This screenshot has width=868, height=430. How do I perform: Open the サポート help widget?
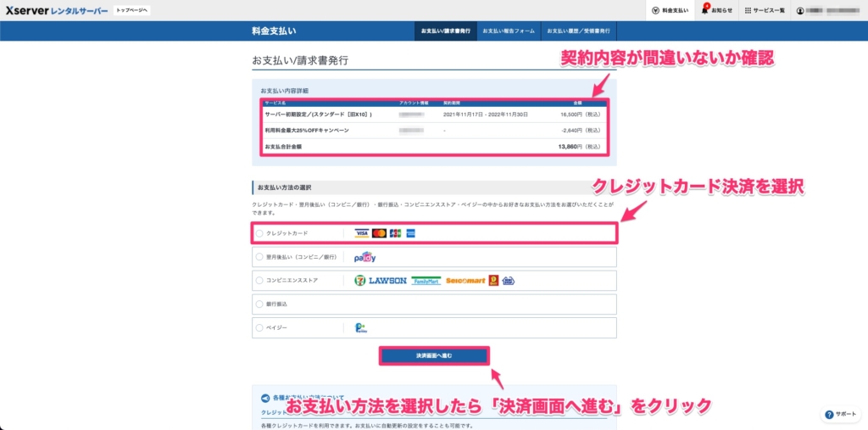point(841,415)
